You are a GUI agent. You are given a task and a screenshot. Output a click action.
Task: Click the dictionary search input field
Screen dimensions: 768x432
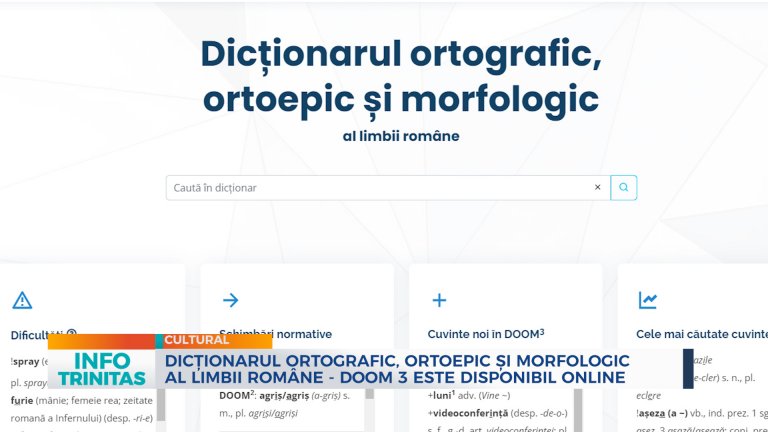coord(388,188)
